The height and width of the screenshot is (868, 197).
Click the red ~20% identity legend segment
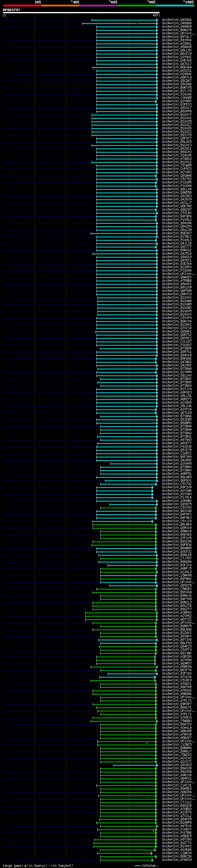point(22,6)
